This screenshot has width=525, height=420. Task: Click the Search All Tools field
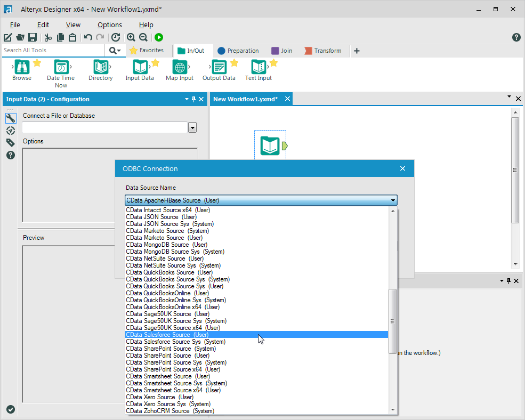54,50
